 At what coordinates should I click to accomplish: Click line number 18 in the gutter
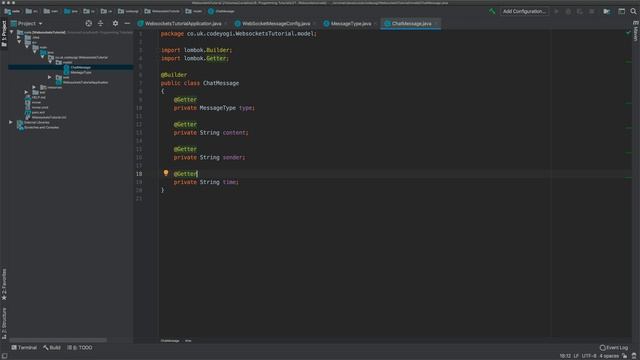click(x=139, y=174)
